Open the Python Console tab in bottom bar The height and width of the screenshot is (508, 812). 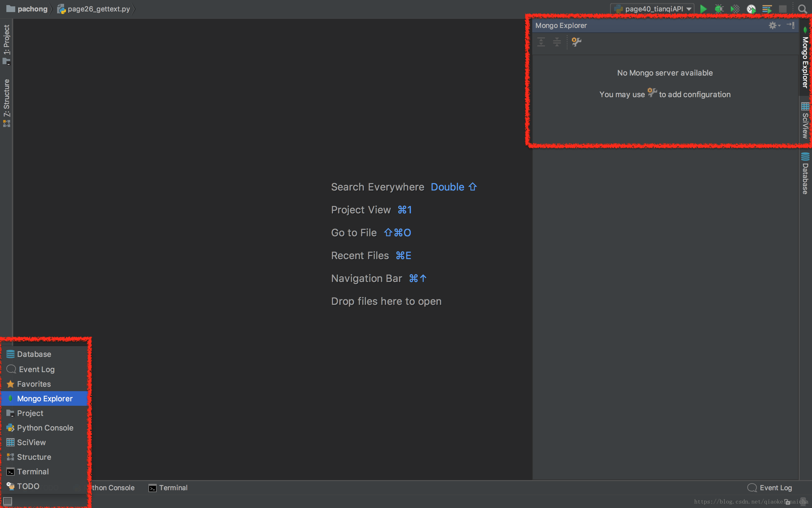point(113,487)
